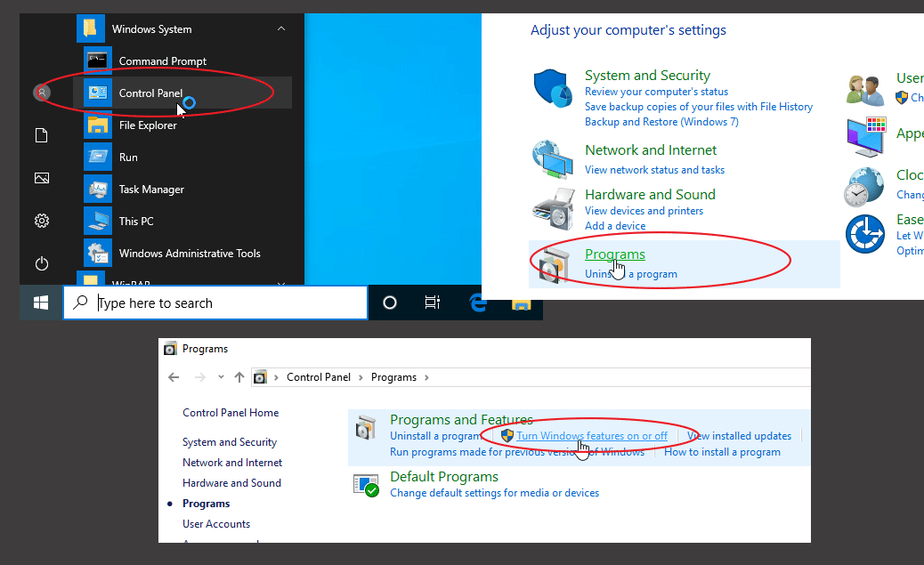
Task: Expand chevron after Programs breadcrumb
Action: (426, 377)
